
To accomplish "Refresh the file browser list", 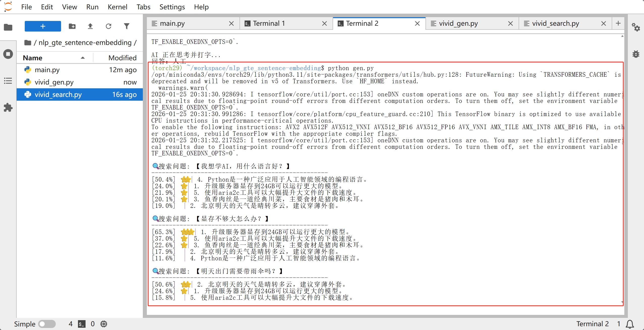I will (109, 26).
